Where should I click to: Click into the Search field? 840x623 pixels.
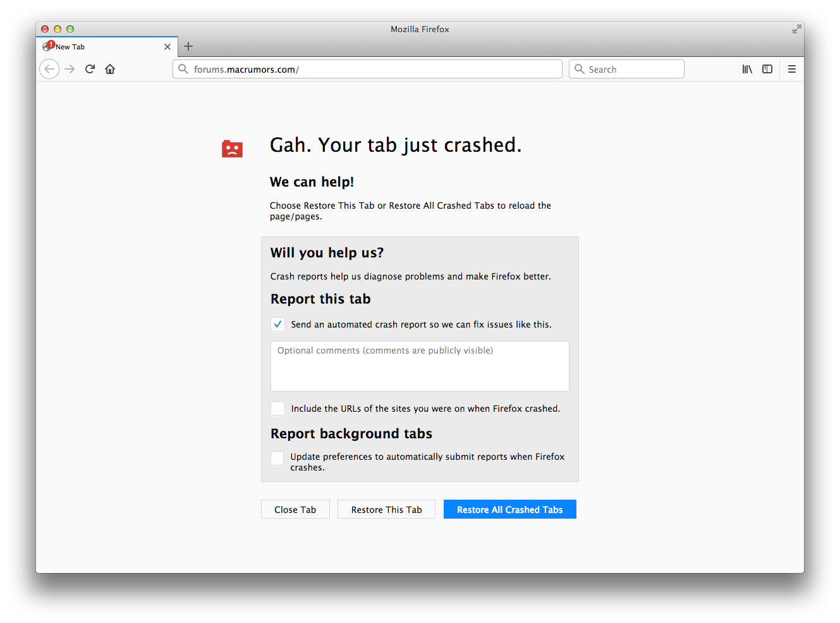click(x=626, y=69)
